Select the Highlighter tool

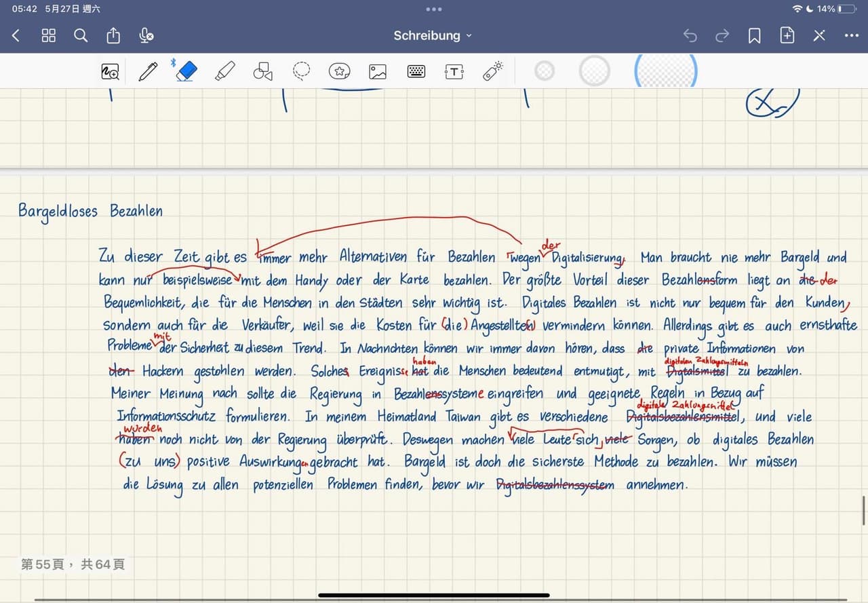(224, 71)
